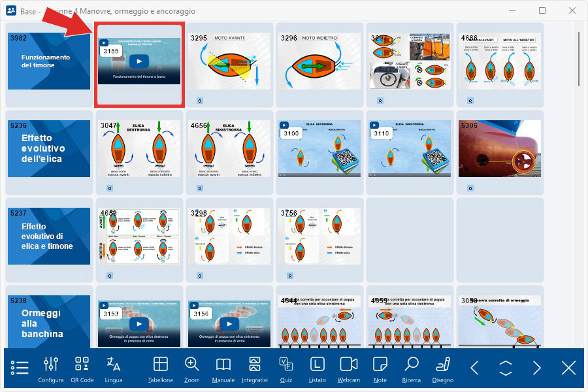Open the Note tool

[380, 368]
